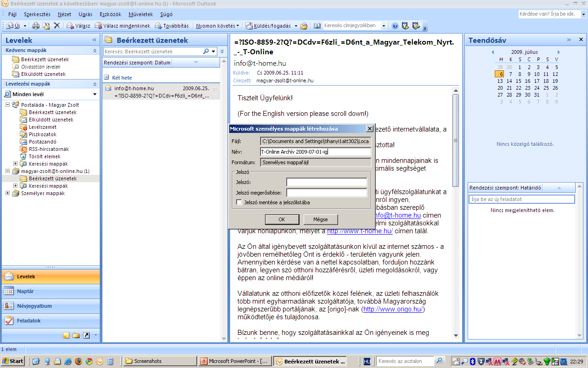Collapse the Levelek navigation pane chevron

pyautogui.click(x=94, y=40)
